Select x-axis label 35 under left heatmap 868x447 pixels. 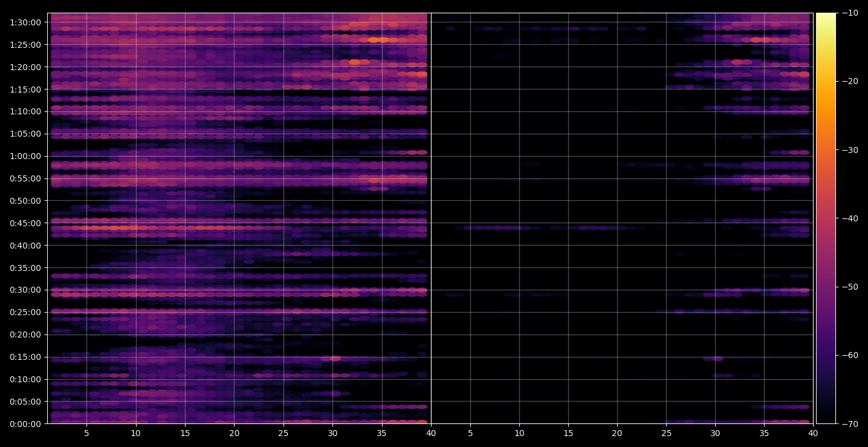382,433
